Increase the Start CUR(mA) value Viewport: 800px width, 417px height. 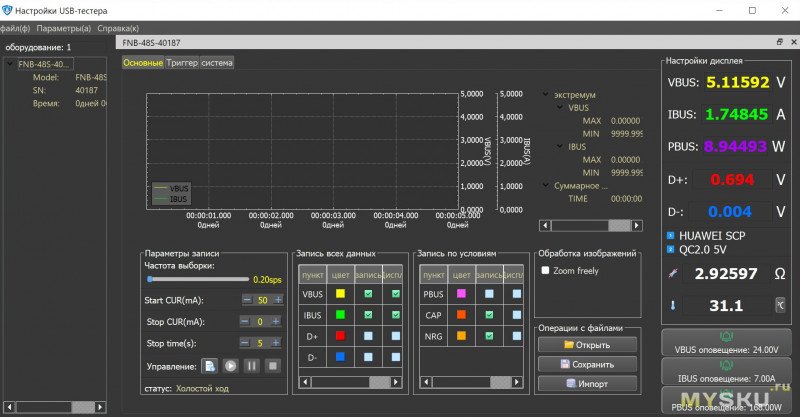[x=278, y=300]
